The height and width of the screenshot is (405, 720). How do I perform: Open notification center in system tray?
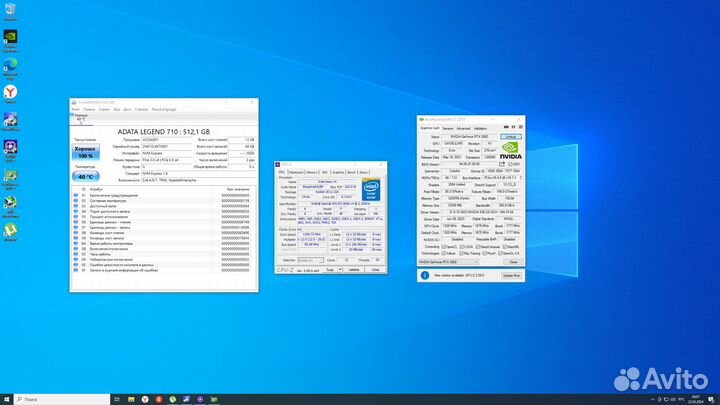coord(711,399)
